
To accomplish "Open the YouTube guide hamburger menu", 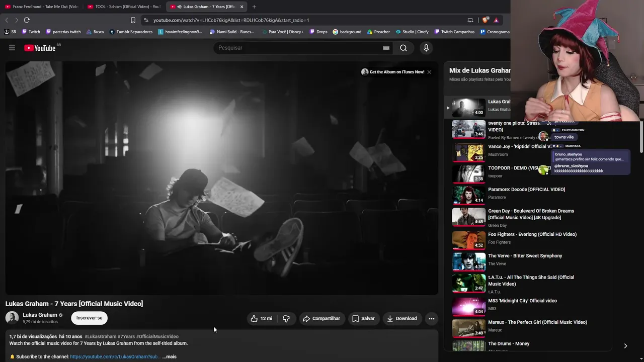I will click(12, 48).
